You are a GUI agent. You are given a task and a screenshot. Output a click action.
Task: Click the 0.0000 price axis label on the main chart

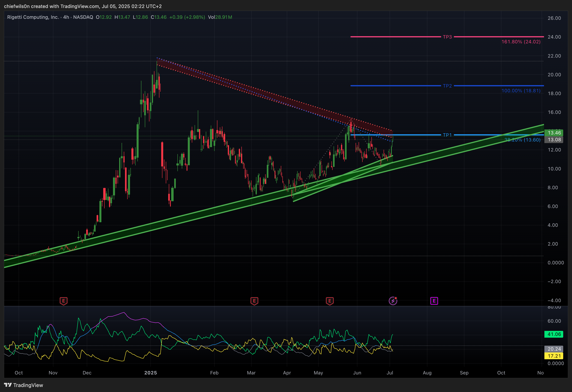point(556,263)
